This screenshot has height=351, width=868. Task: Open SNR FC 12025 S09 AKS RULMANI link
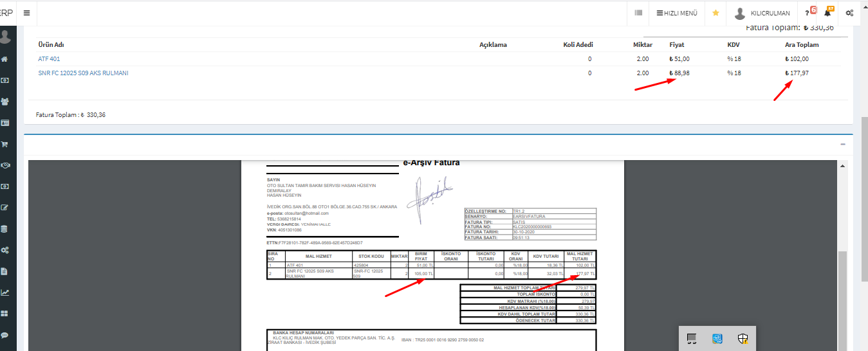(83, 73)
